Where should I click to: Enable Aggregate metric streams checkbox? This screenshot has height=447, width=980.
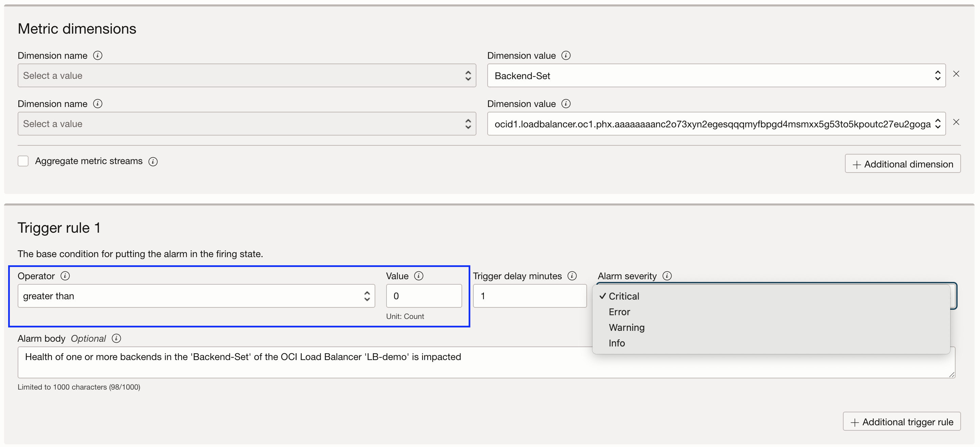pyautogui.click(x=23, y=161)
